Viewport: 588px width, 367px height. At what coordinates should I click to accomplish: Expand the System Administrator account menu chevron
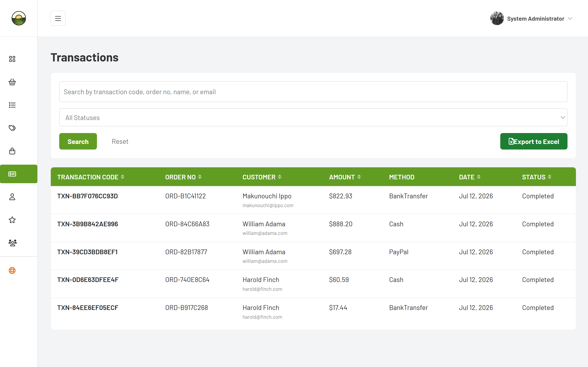570,19
